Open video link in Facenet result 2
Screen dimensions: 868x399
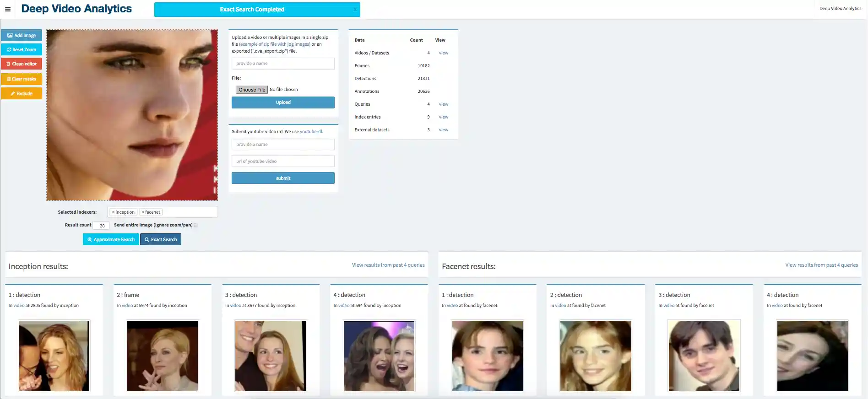(560, 306)
